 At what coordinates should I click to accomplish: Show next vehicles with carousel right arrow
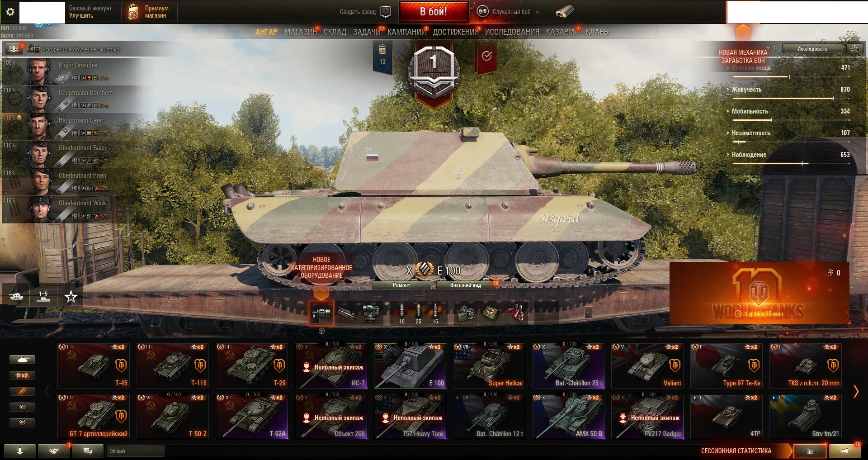855,392
